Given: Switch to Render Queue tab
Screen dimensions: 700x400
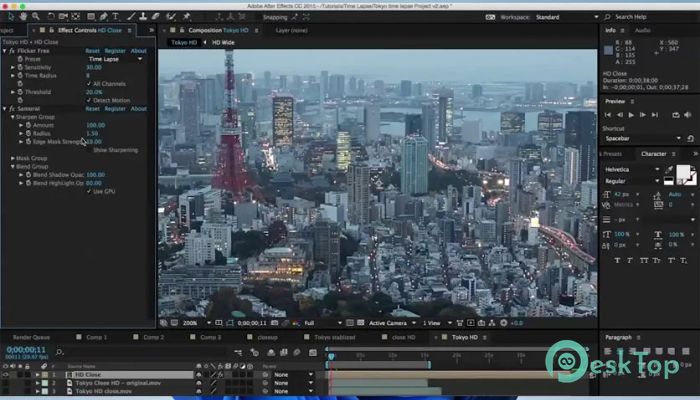Looking at the screenshot, I should (31, 337).
